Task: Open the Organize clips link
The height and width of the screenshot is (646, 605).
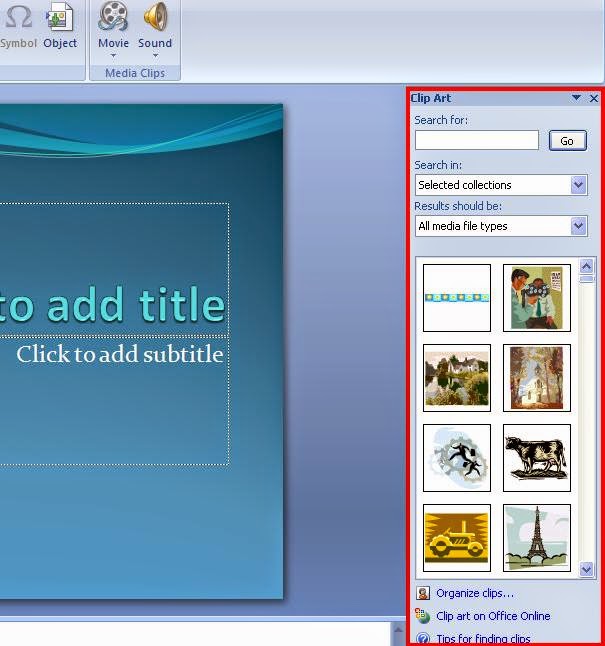Action: click(475, 593)
